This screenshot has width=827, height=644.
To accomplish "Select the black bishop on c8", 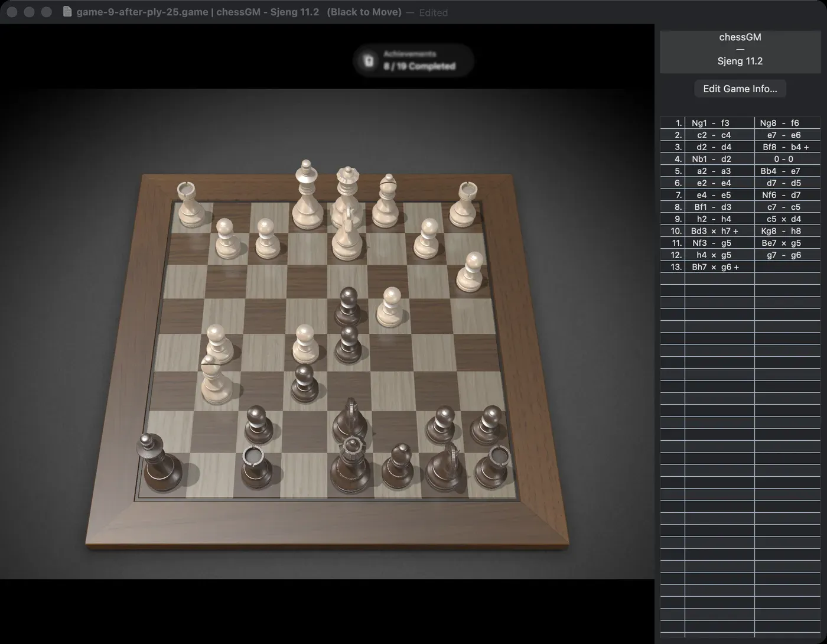I will [398, 466].
